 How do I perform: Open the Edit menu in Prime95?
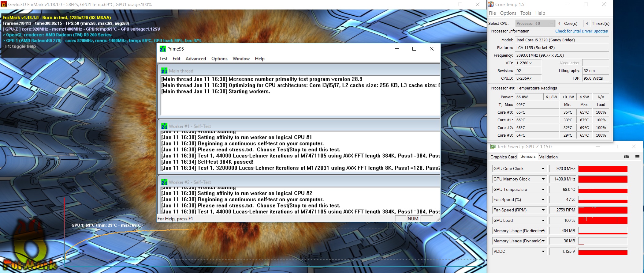click(x=177, y=59)
